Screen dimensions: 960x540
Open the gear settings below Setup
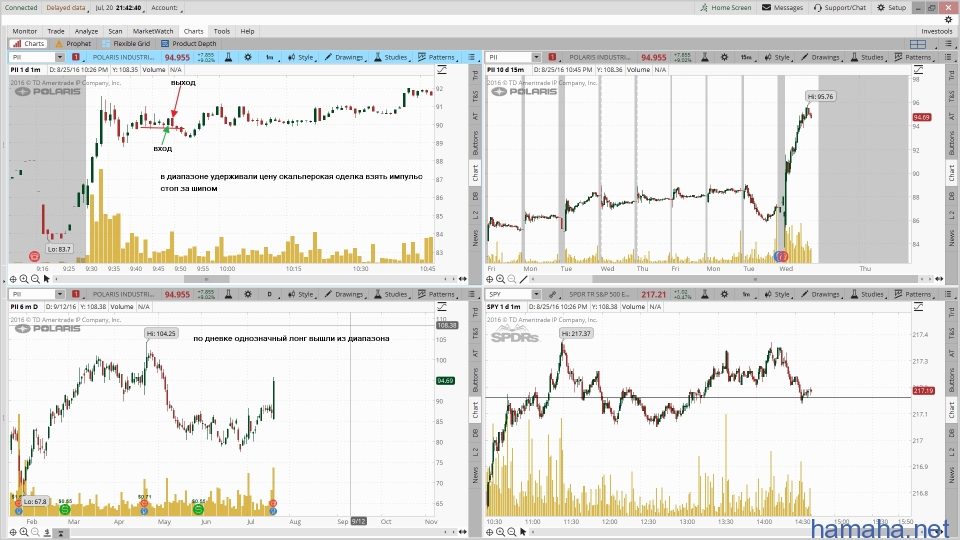[948, 20]
